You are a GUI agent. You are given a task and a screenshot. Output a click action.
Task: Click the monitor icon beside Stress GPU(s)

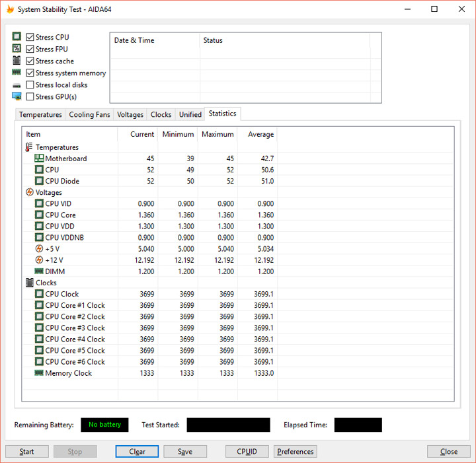point(17,96)
